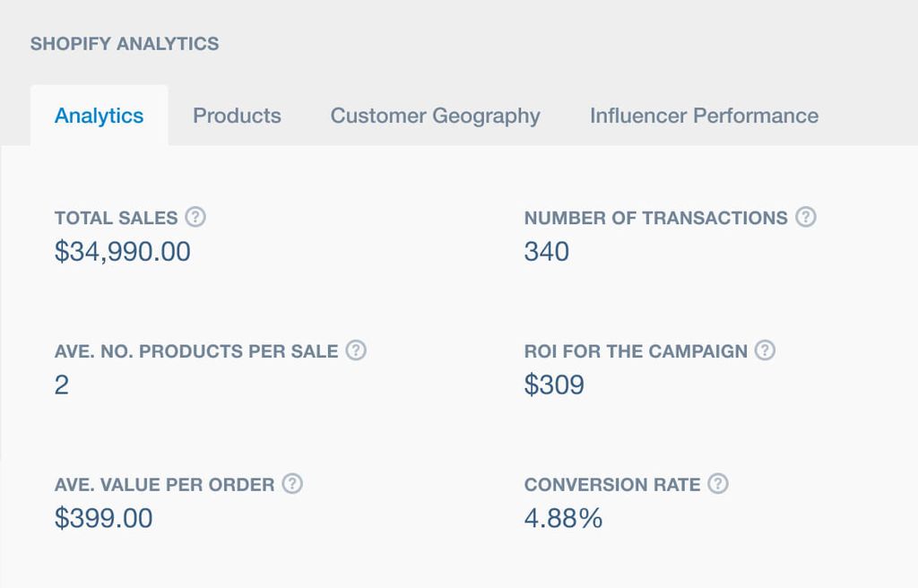Click the $34,990.00 total sales value

pyautogui.click(x=123, y=252)
